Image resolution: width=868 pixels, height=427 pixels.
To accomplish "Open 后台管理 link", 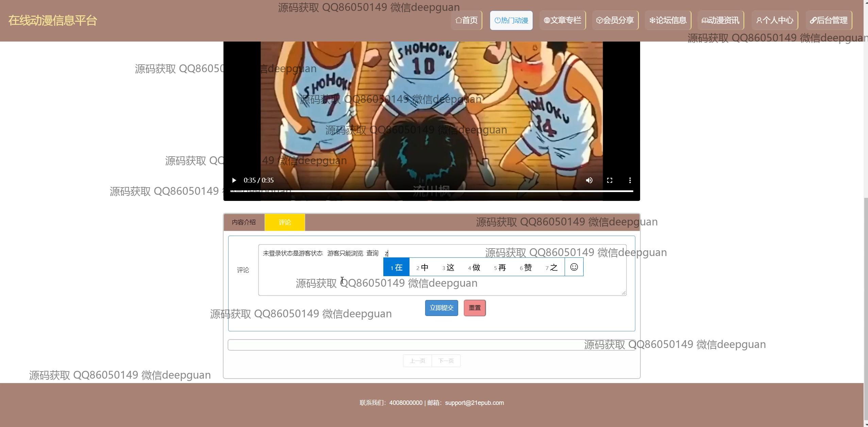I will 829,20.
